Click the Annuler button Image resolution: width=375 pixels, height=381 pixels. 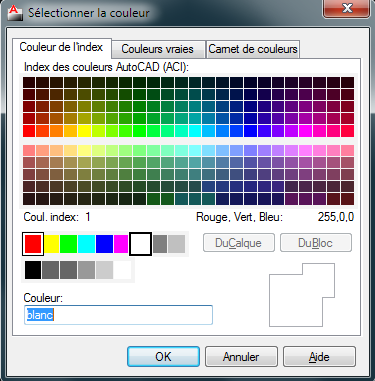(241, 357)
